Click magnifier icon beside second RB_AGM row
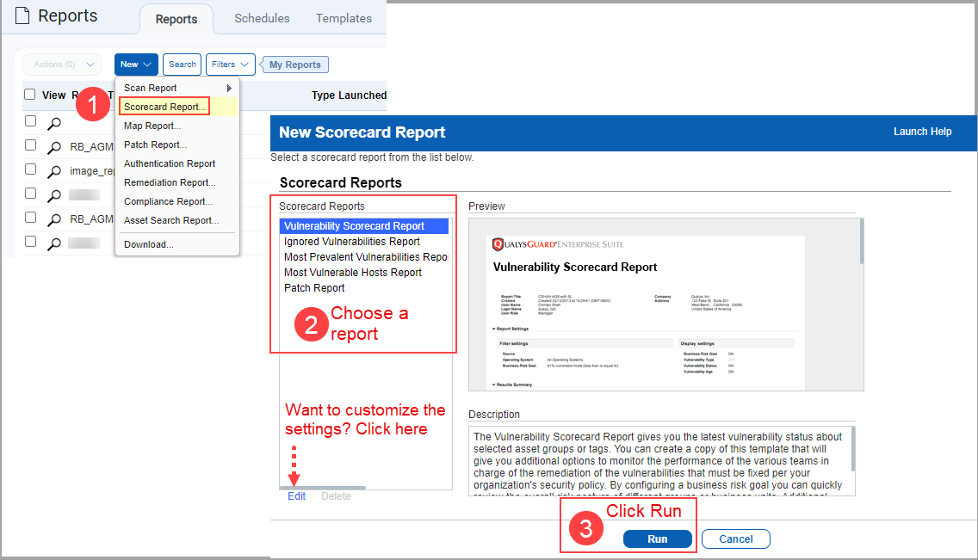The width and height of the screenshot is (978, 560). 54,220
